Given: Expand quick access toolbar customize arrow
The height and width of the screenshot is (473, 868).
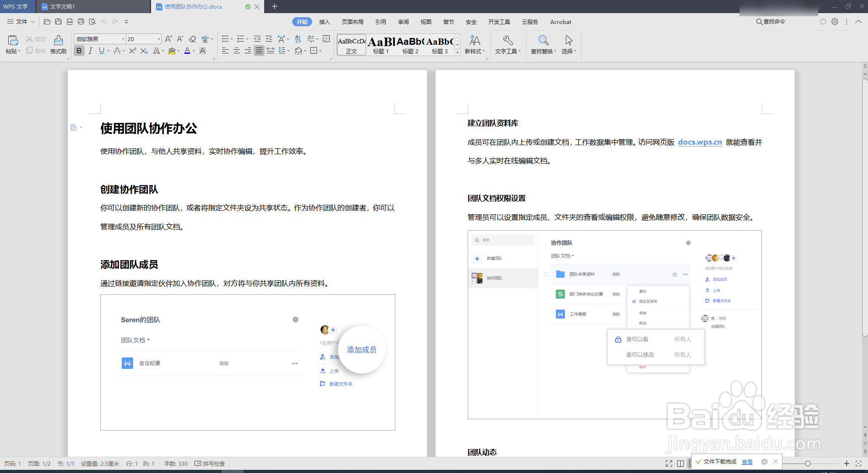Looking at the screenshot, I should point(126,22).
